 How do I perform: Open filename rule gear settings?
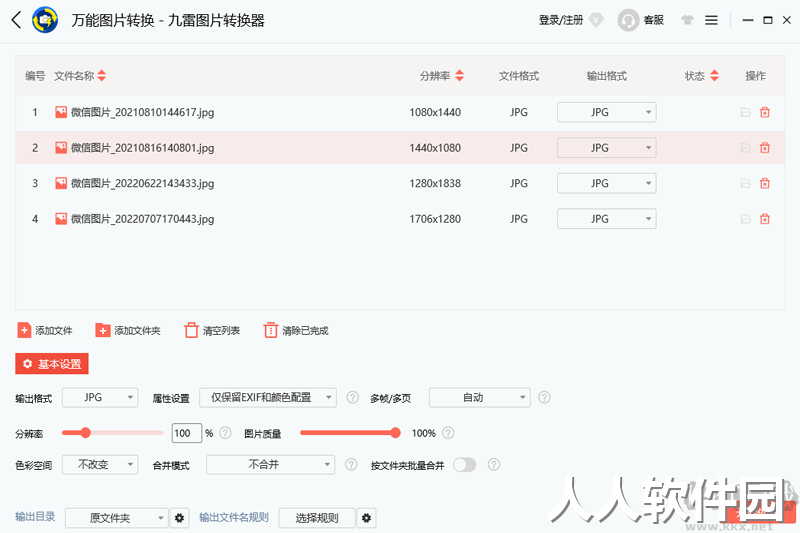coord(366,518)
